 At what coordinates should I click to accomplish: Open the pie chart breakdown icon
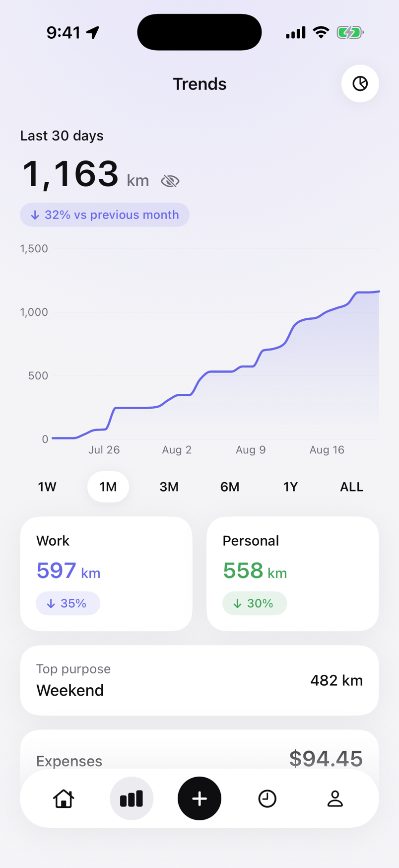coord(360,83)
